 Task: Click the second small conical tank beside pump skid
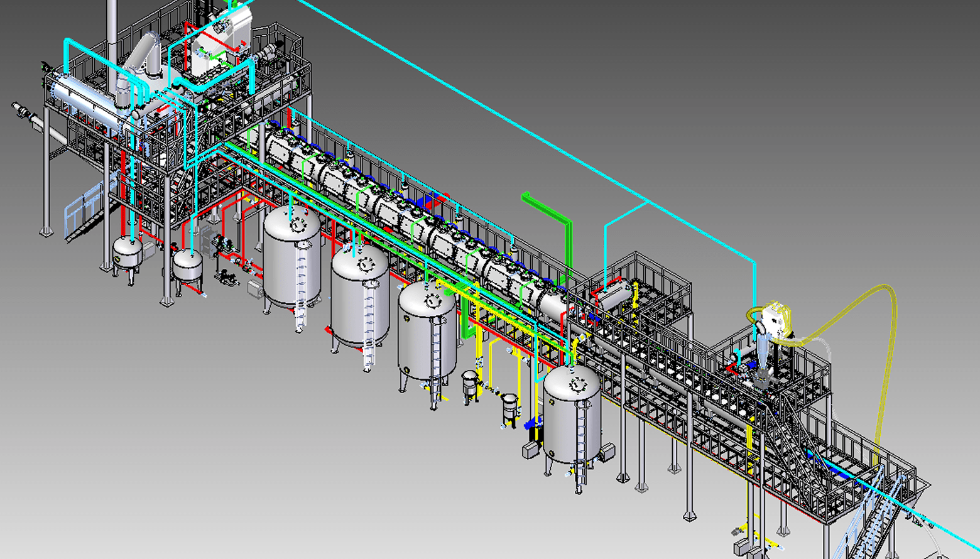pyautogui.click(x=187, y=267)
